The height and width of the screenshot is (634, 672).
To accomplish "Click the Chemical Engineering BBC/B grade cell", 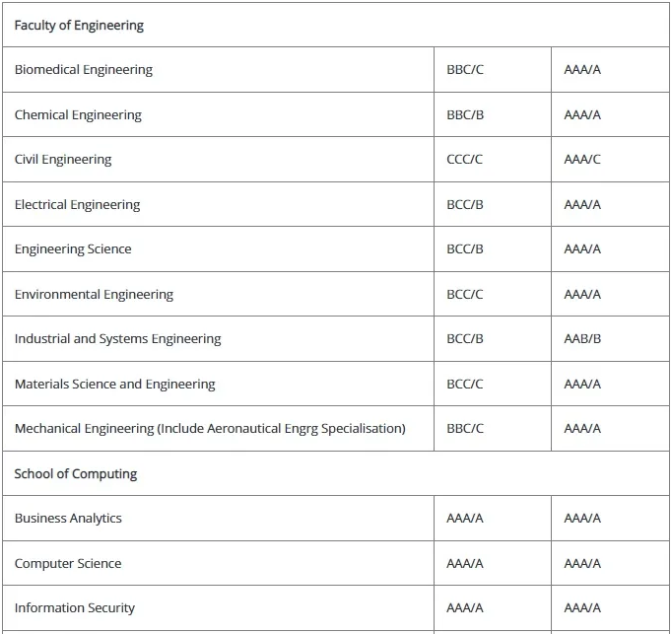I will pyautogui.click(x=493, y=114).
